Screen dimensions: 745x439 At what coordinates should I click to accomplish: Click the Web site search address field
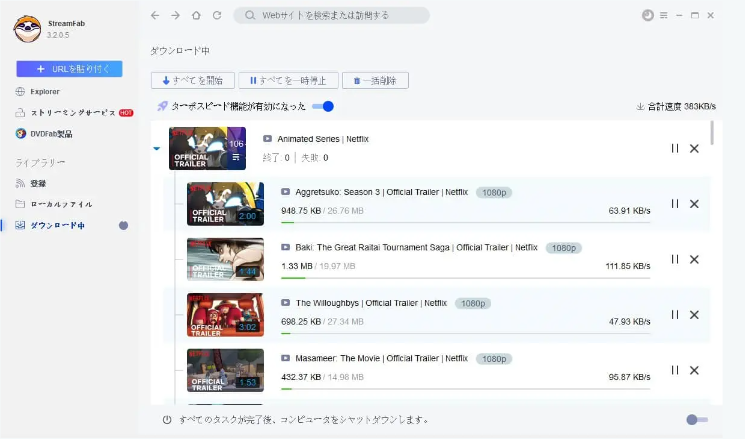331,15
